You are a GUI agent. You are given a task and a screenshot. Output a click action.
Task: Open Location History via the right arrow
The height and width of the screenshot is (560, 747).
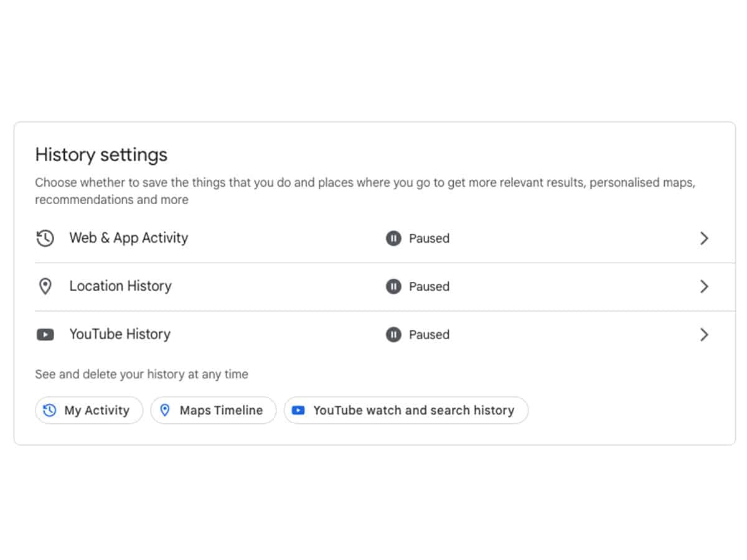pyautogui.click(x=704, y=286)
